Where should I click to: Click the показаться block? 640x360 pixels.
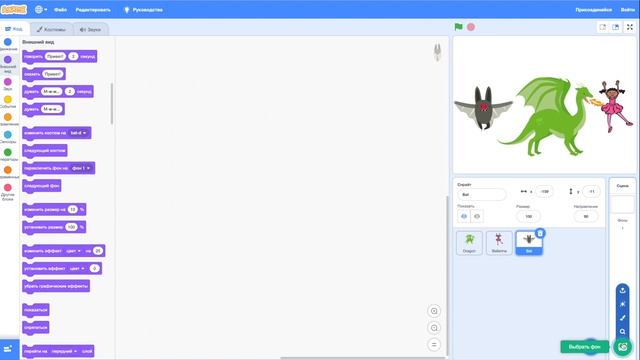click(x=36, y=310)
